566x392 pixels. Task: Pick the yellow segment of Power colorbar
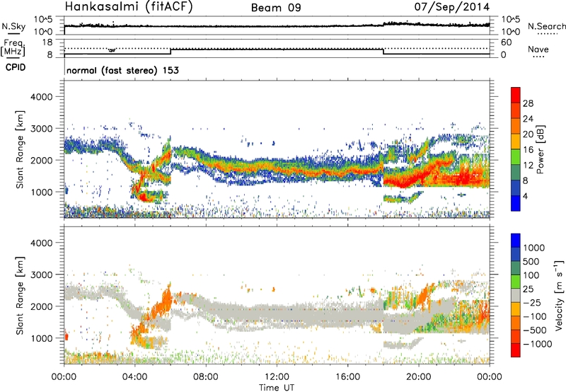(x=516, y=142)
